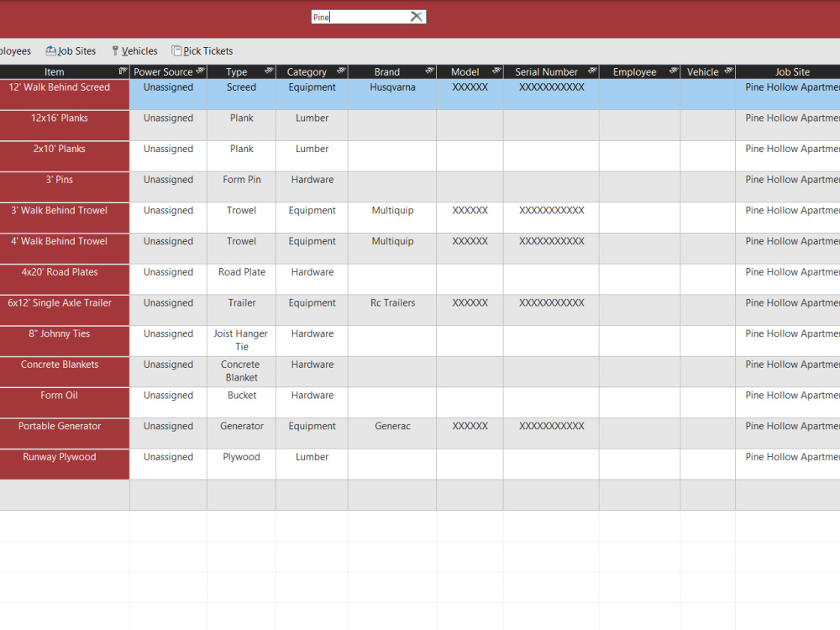Screen dimensions: 840x630
Task: Click the Item column header label
Action: click(54, 71)
